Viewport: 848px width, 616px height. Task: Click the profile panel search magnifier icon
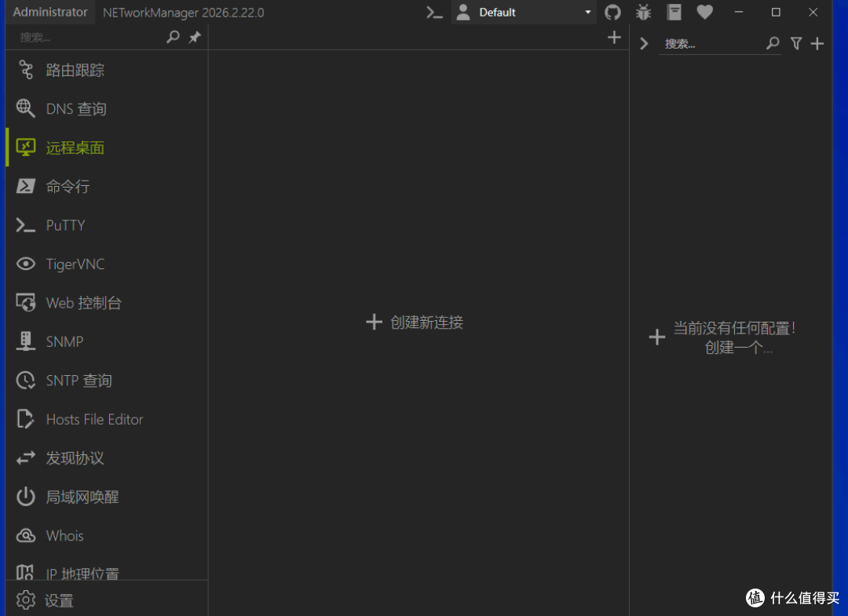pos(773,43)
